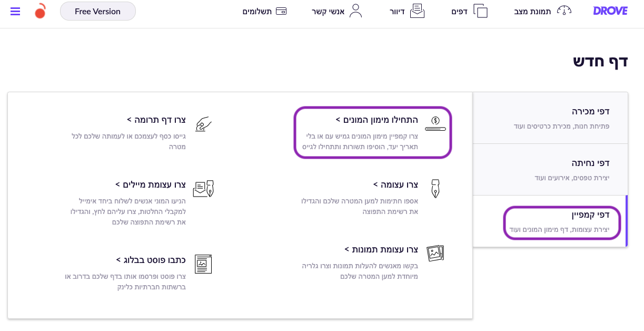Image resolution: width=644 pixels, height=331 pixels.
Task: Open the דפים pages menu
Action: coord(470,11)
